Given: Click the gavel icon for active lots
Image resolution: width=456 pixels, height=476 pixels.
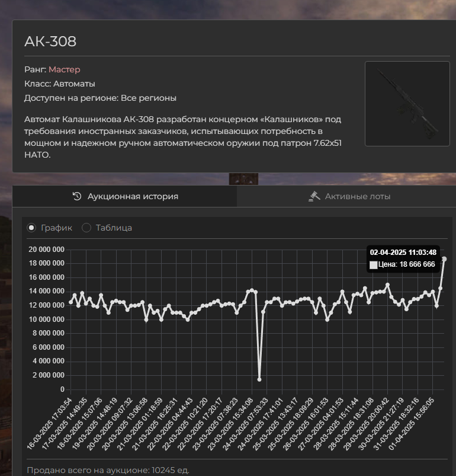Looking at the screenshot, I should 314,196.
